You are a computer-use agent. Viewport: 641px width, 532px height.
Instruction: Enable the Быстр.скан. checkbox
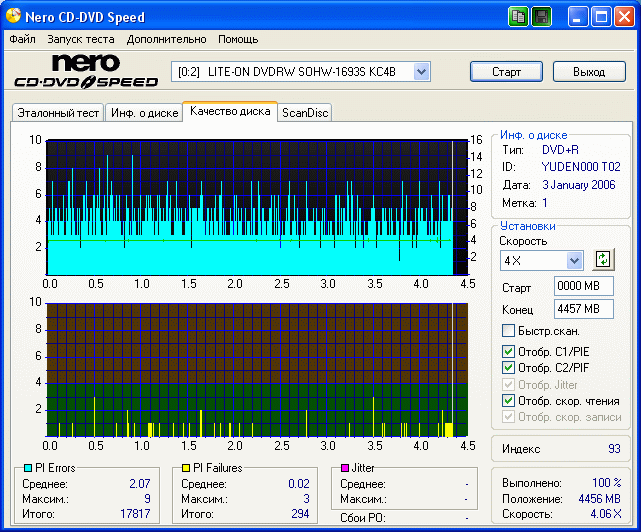click(508, 331)
